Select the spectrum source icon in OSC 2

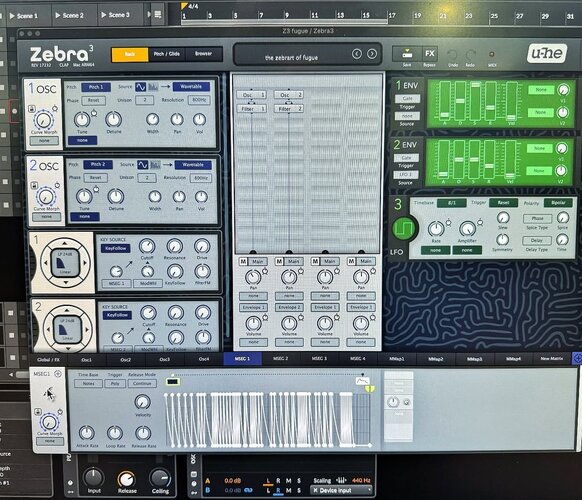click(155, 164)
